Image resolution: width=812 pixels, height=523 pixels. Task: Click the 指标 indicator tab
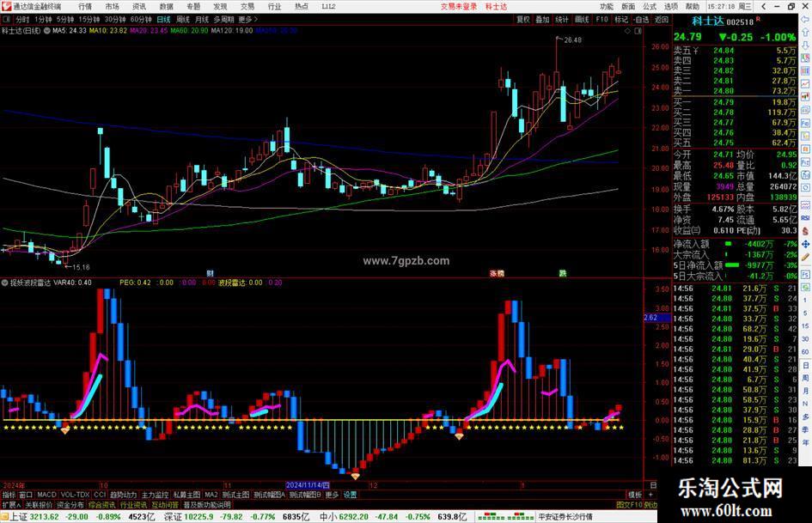[9, 495]
